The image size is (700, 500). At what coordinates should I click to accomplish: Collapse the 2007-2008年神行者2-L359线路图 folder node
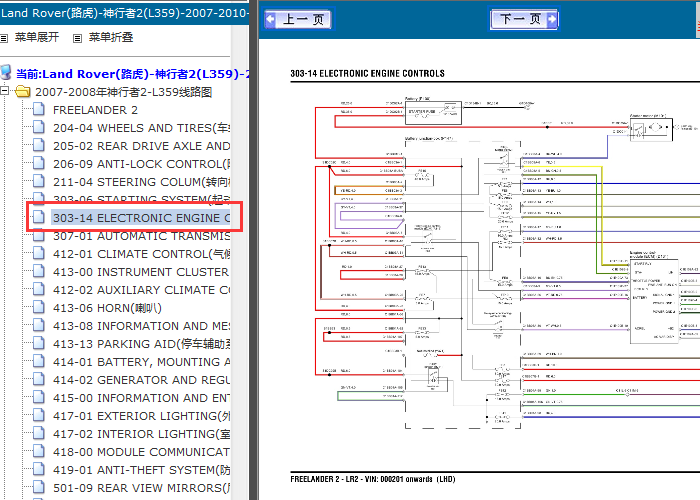tap(4, 91)
